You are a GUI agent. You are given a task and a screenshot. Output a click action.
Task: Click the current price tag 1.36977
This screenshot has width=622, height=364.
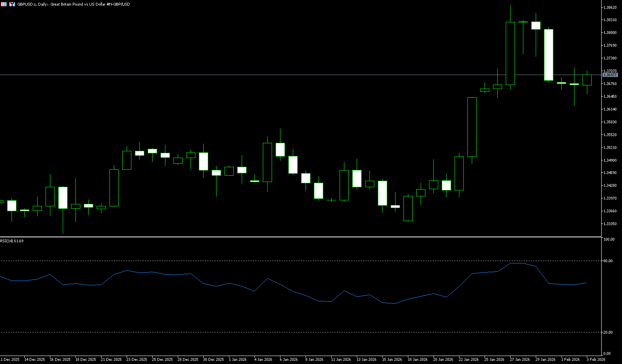[x=610, y=75]
